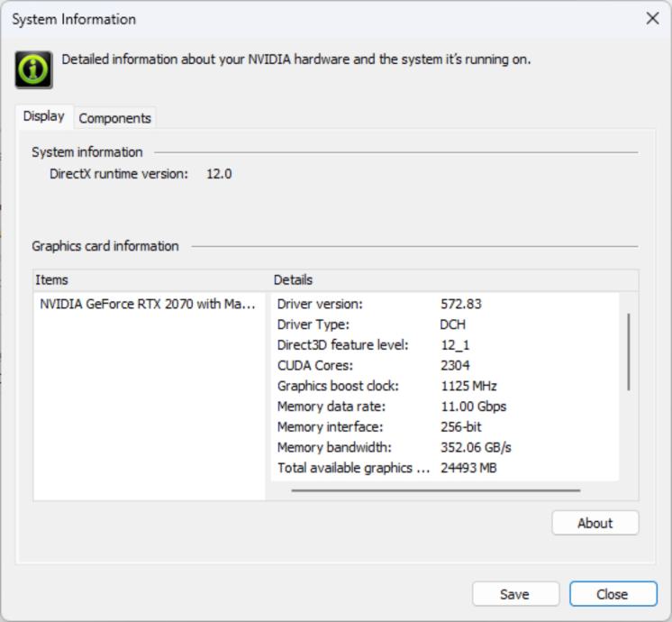Click the Save button

tap(514, 594)
